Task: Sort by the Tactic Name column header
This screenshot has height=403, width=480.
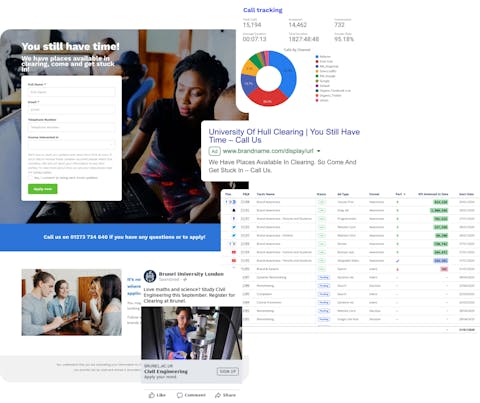Action: click(x=266, y=194)
